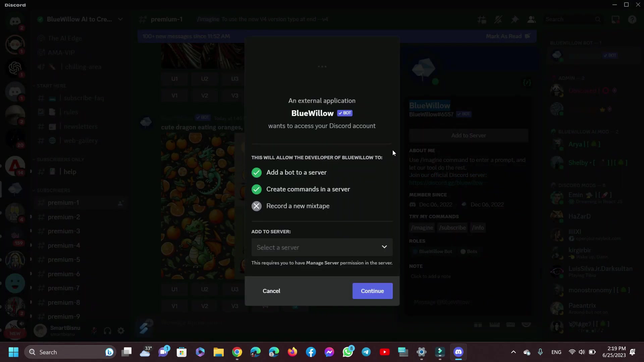Screen dimensions: 644x362
Task: Open YouTube from the taskbar
Action: (x=385, y=352)
